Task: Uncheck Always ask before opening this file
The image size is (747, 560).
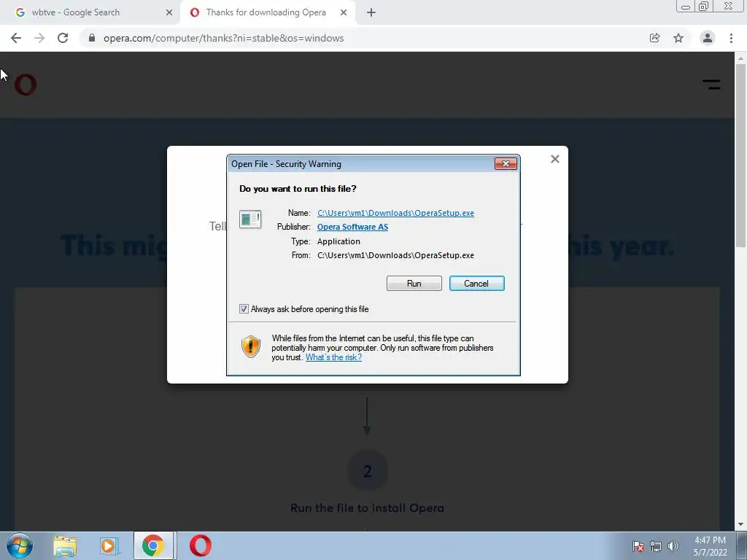Action: coord(244,309)
